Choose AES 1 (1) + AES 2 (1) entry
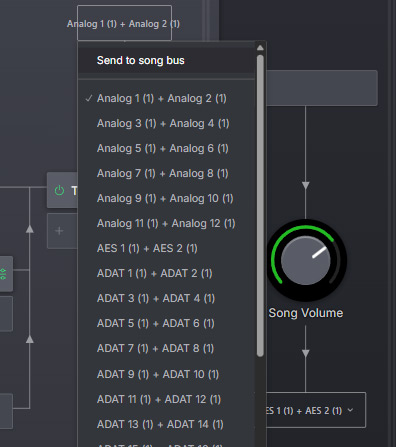The image size is (396, 447). pos(166,248)
